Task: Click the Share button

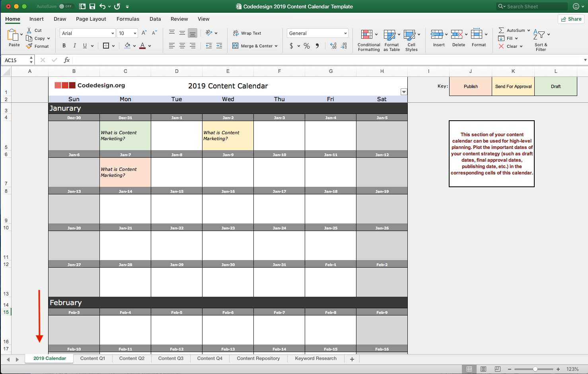Action: [570, 19]
